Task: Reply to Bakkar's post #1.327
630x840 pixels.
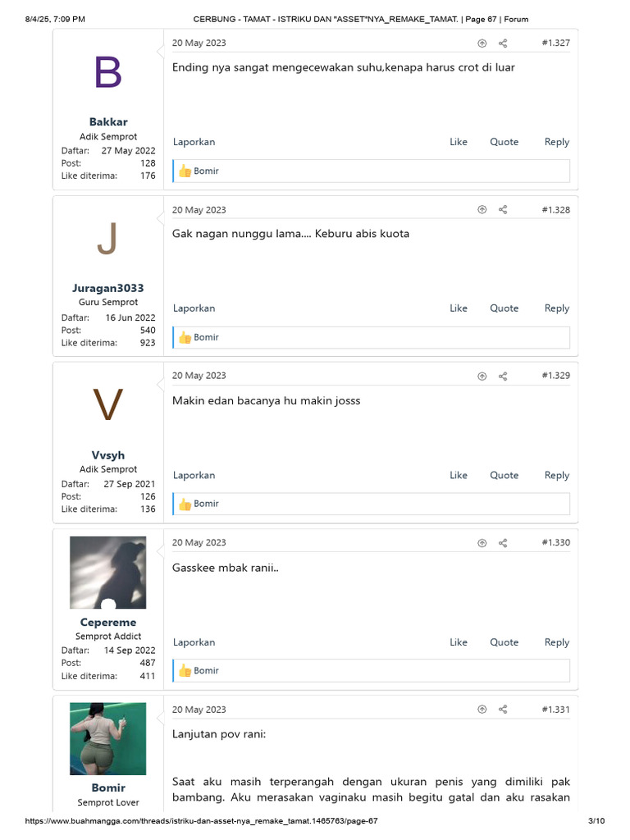Action: point(556,142)
